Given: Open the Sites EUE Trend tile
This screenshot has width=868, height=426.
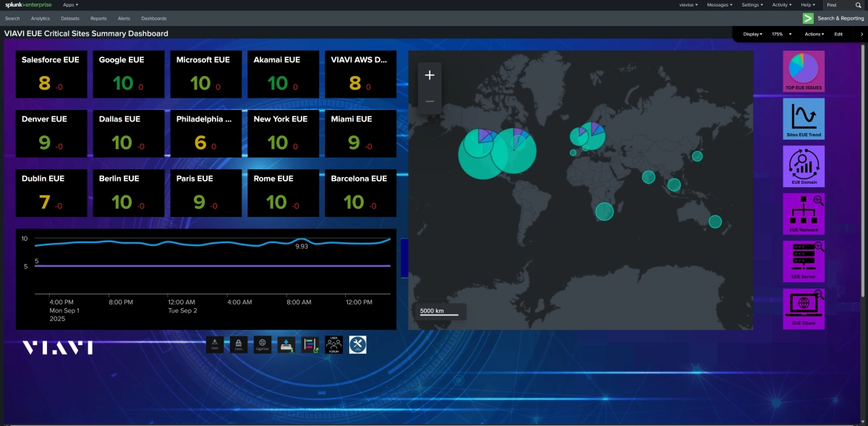Looking at the screenshot, I should pyautogui.click(x=803, y=119).
